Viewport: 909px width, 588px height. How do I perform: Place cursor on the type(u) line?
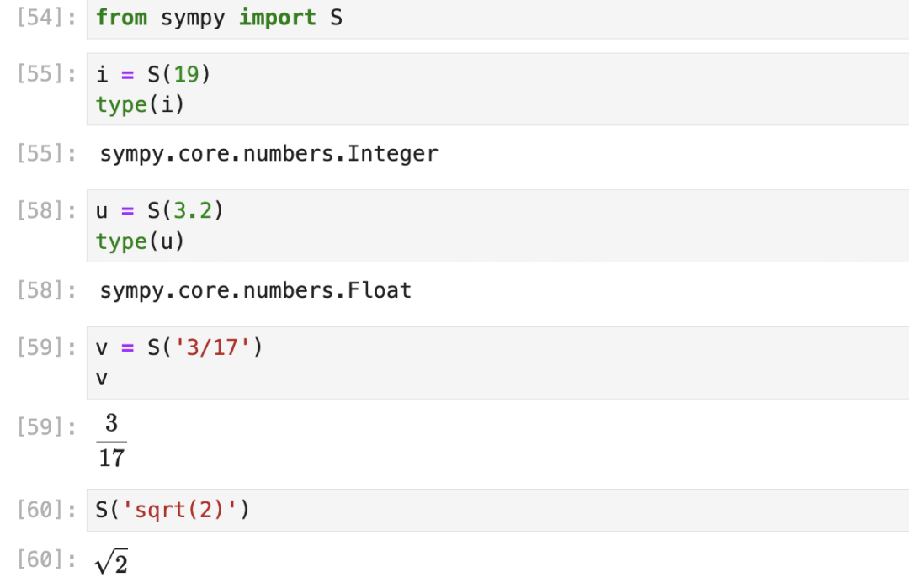[140, 241]
